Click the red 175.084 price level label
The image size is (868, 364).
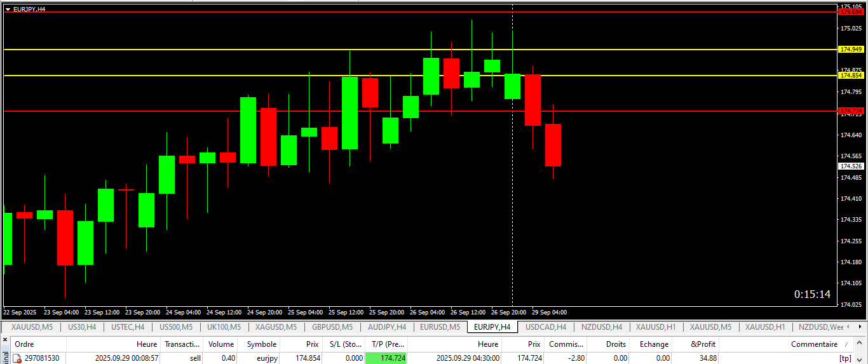click(x=851, y=12)
